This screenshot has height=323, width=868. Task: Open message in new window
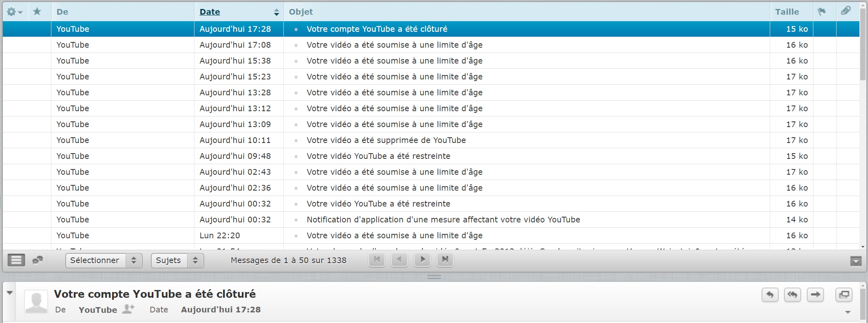pyautogui.click(x=844, y=294)
